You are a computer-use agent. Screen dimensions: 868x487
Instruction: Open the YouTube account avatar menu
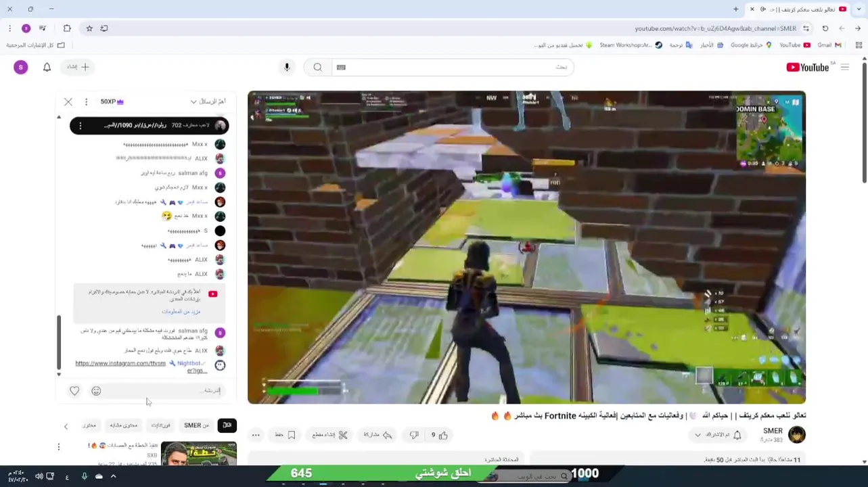(20, 67)
